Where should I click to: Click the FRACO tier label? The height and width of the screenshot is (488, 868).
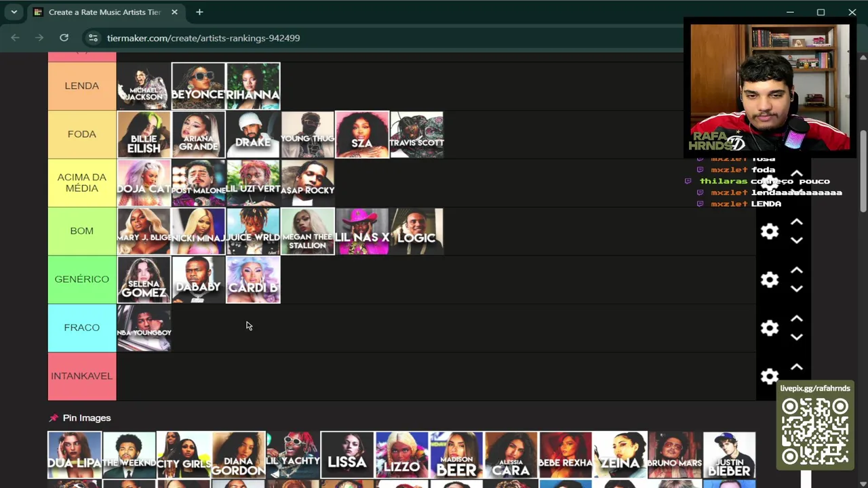81,327
